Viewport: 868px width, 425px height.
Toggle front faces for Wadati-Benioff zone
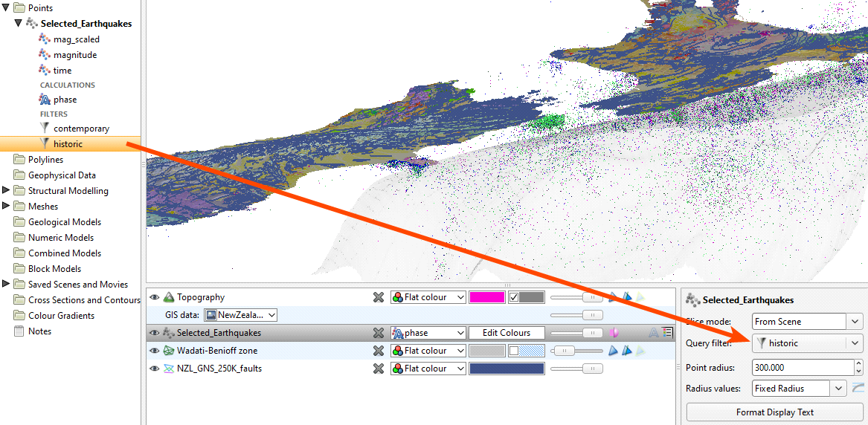[613, 351]
